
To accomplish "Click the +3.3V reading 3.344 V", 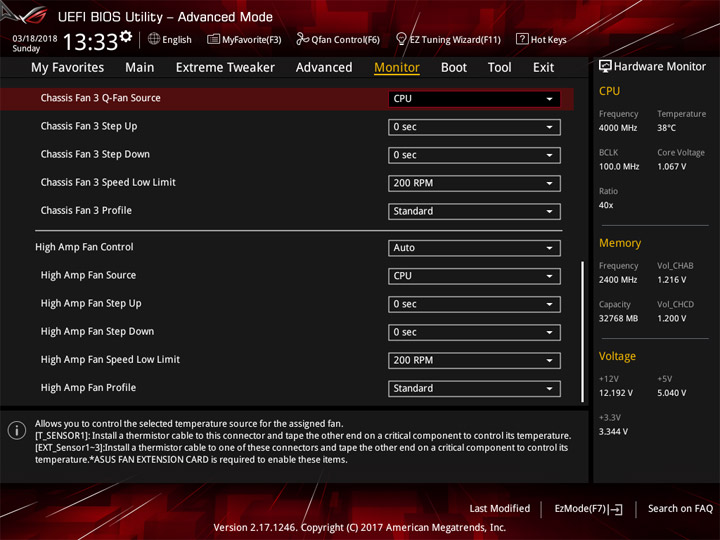I will pos(613,432).
